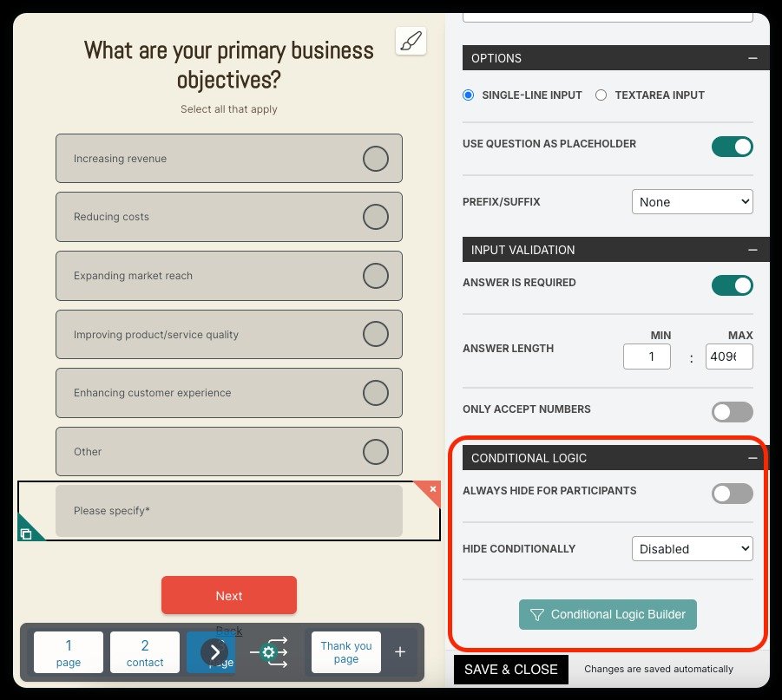
Task: Open the Prefix/Suffix dropdown
Action: 693,202
